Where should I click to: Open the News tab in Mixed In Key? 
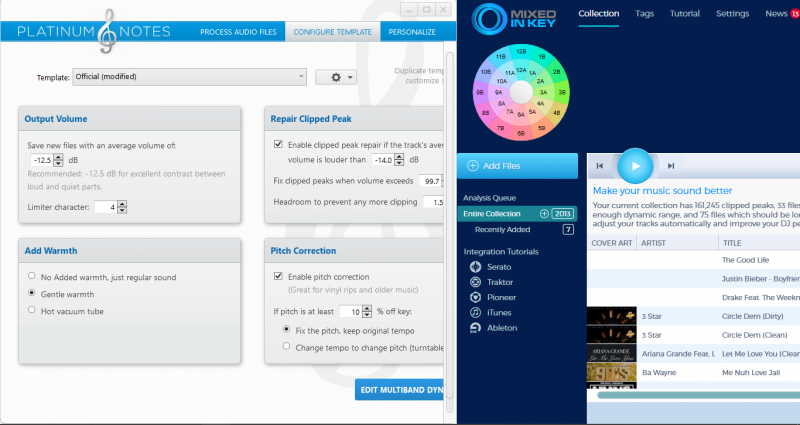[x=776, y=14]
